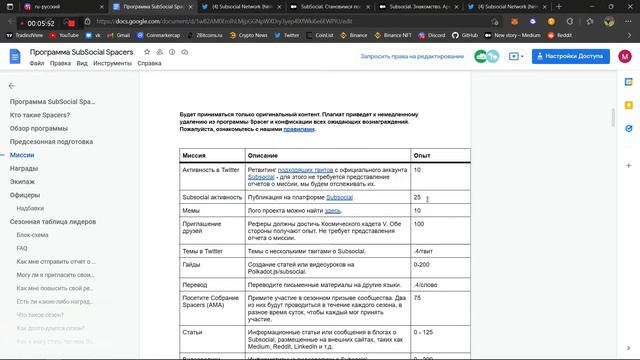Go to outline heading Предсезонная подготовка
The height and width of the screenshot is (360, 640).
[x=51, y=142]
